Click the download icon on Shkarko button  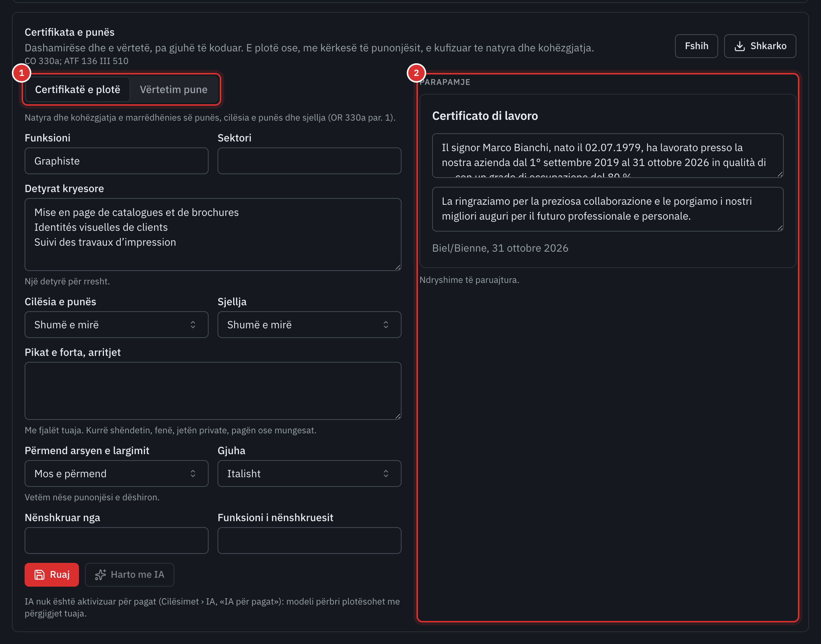[x=739, y=46]
